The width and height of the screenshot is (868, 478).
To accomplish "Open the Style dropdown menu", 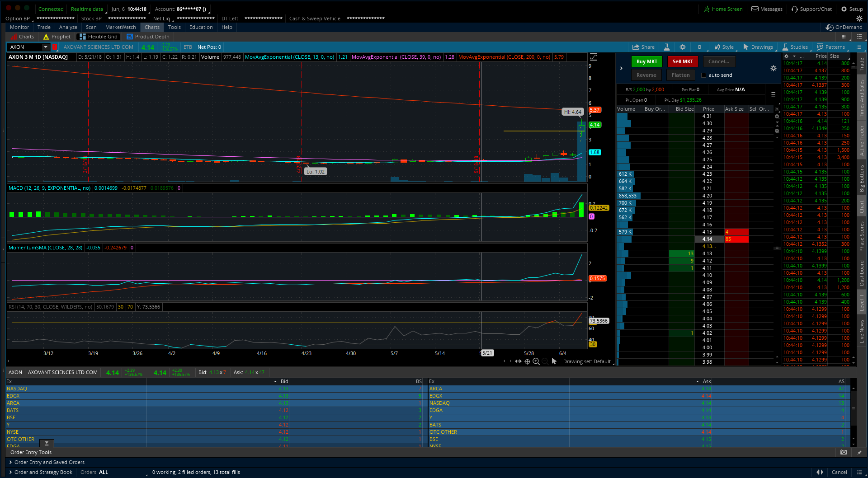I will point(724,47).
